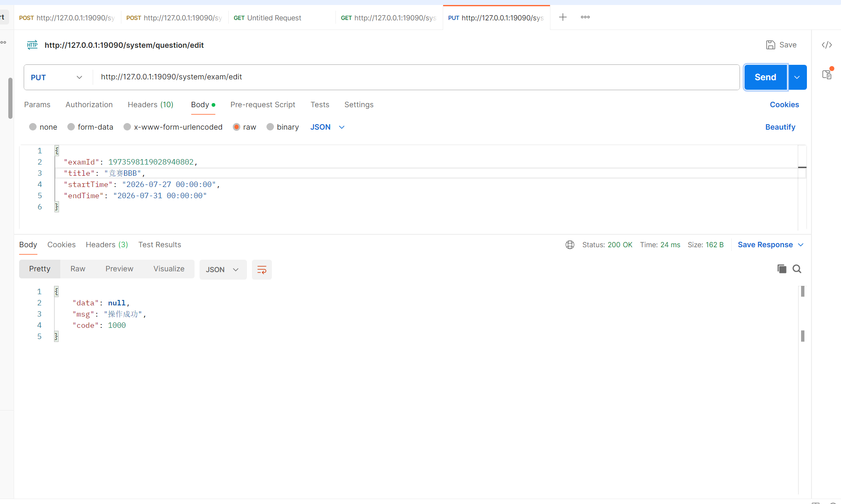Choose the binary body radio button

pos(270,127)
